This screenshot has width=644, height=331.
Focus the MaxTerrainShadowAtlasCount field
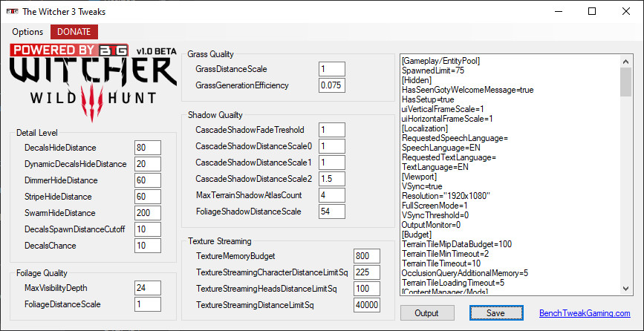pos(332,195)
